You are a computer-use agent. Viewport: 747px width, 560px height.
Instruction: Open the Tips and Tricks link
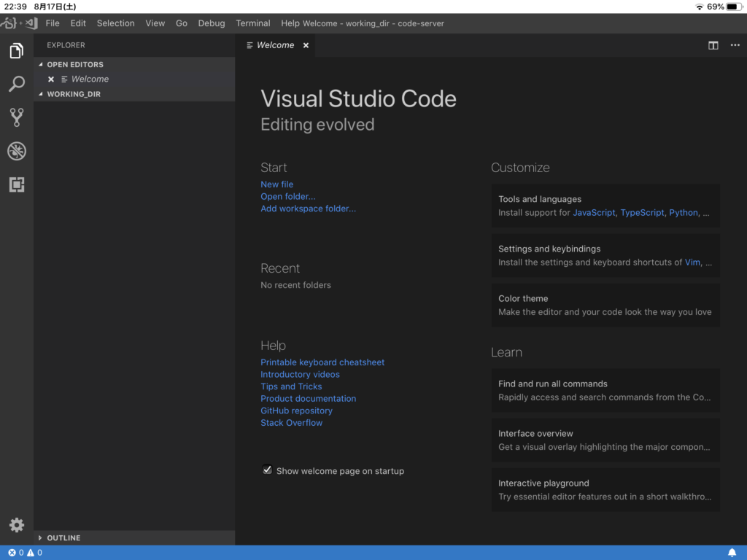291,386
